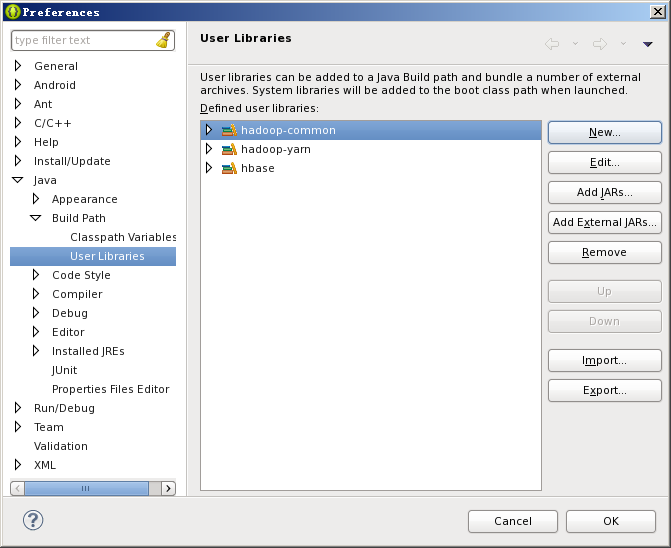Expand the General preferences node
The height and width of the screenshot is (548, 671).
18,65
